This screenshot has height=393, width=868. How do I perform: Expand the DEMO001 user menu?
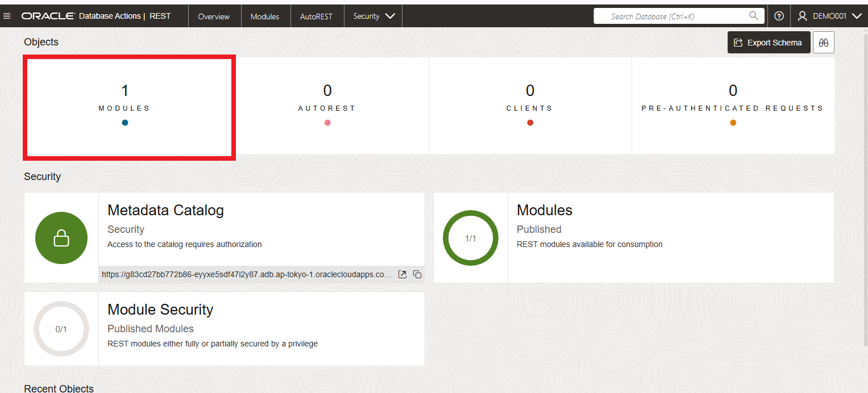pos(830,16)
